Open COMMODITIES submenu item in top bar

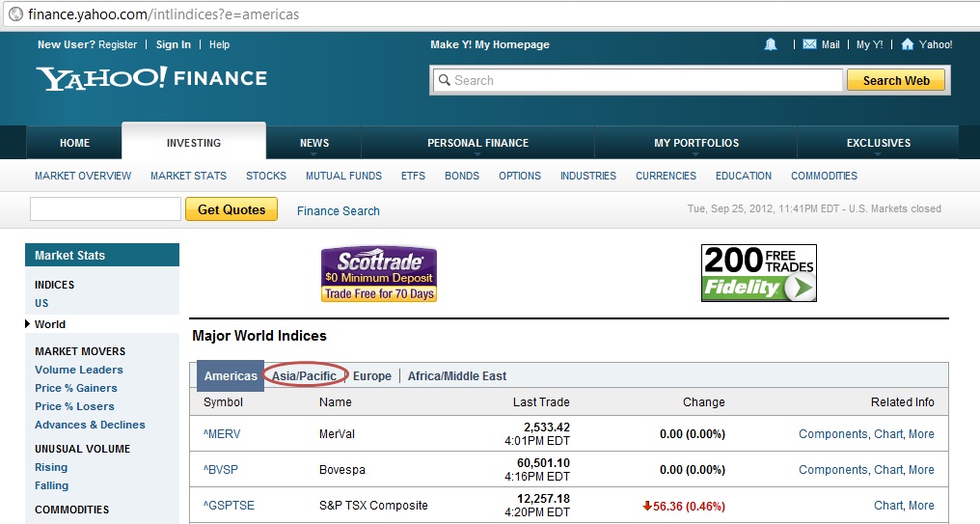[x=825, y=176]
